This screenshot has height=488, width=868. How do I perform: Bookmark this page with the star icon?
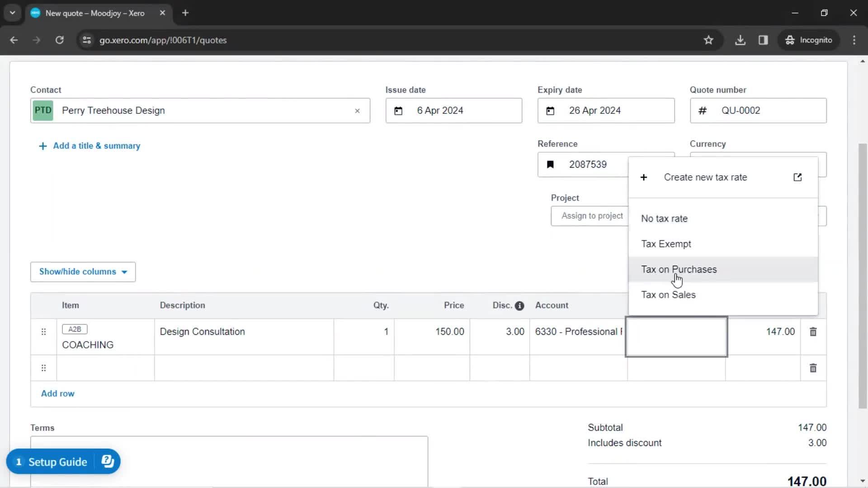(708, 40)
